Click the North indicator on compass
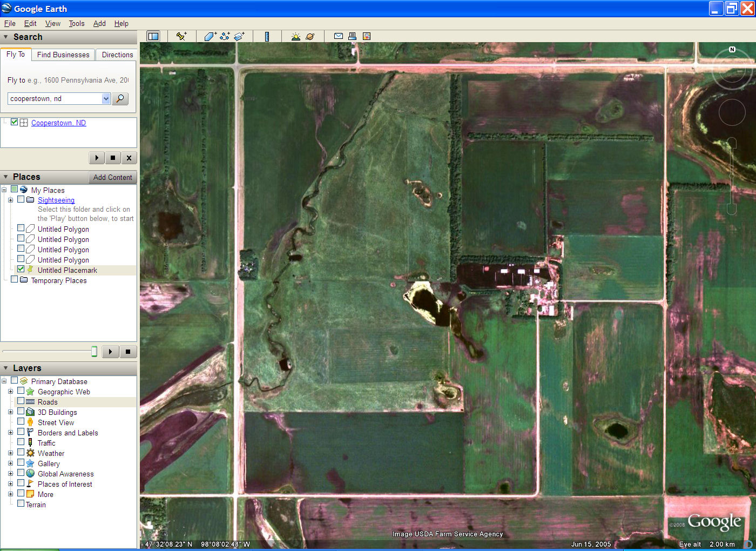The height and width of the screenshot is (551, 756). [732, 49]
